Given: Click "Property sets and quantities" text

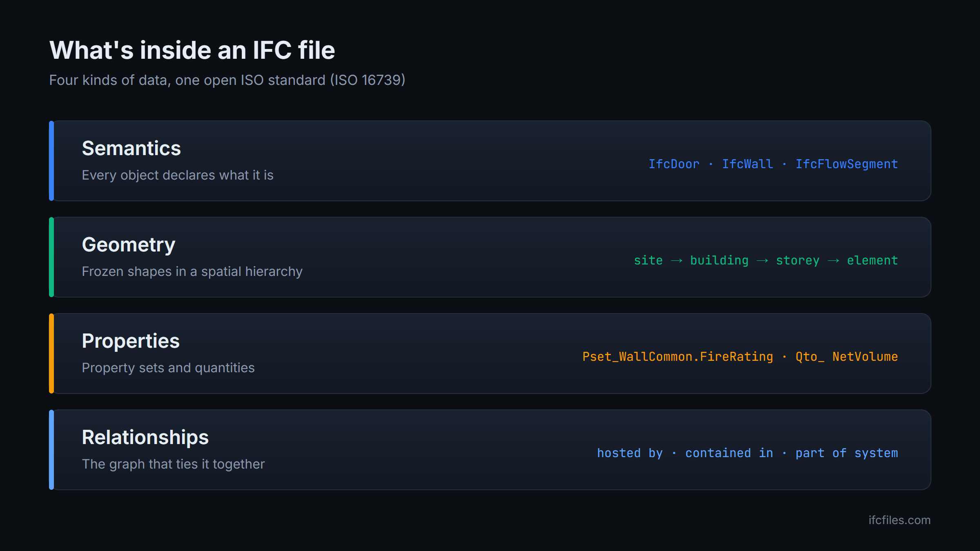Looking at the screenshot, I should (168, 368).
